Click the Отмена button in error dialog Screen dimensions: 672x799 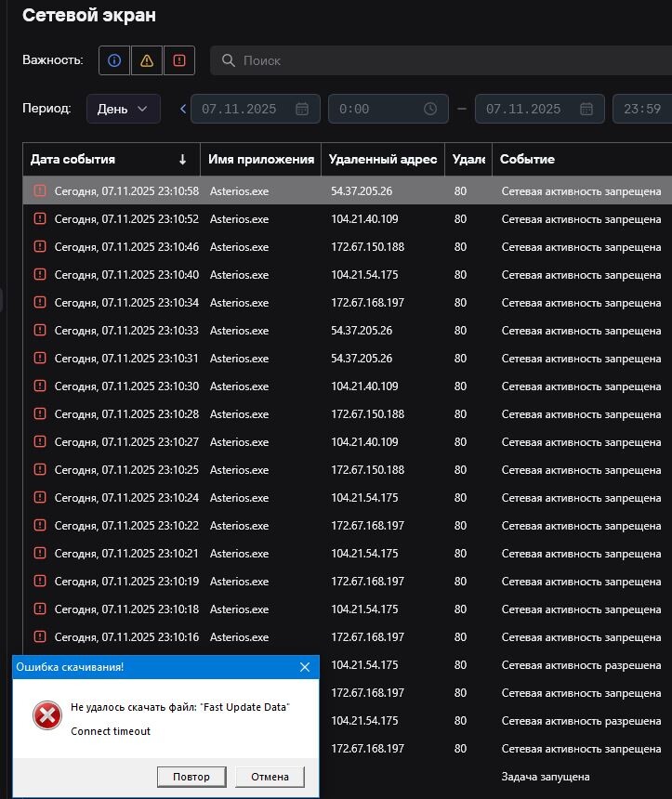[270, 777]
